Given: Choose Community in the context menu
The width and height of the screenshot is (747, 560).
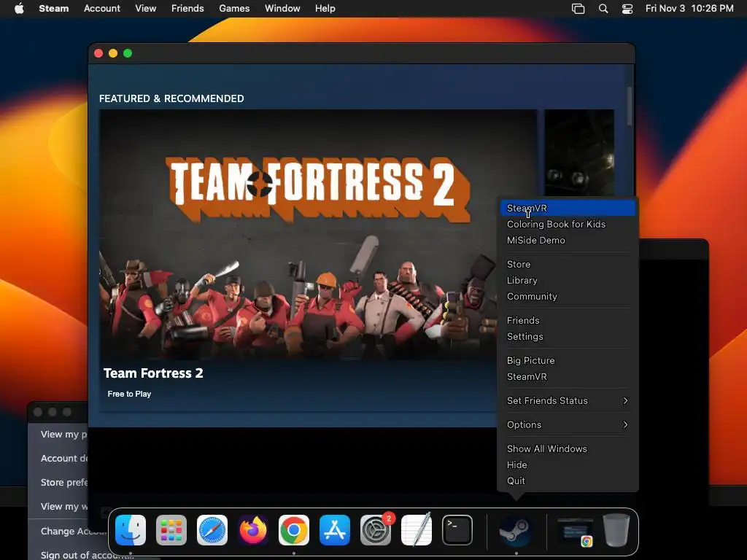Looking at the screenshot, I should point(568,297).
